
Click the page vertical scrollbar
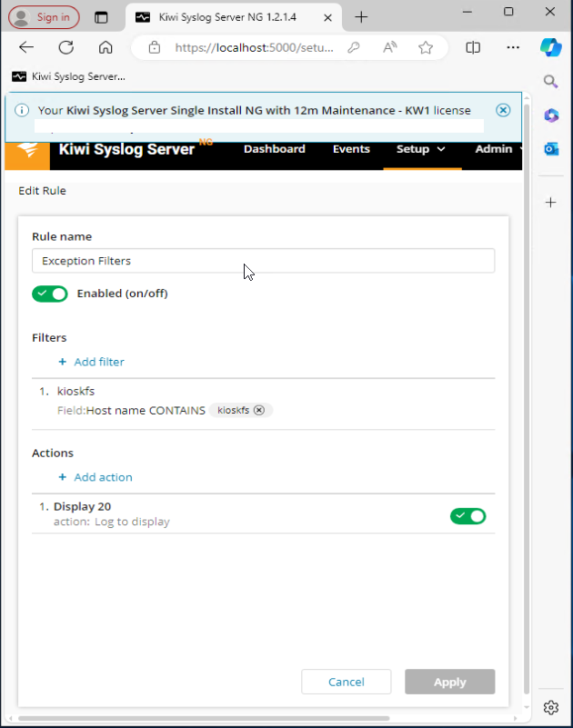click(527, 399)
